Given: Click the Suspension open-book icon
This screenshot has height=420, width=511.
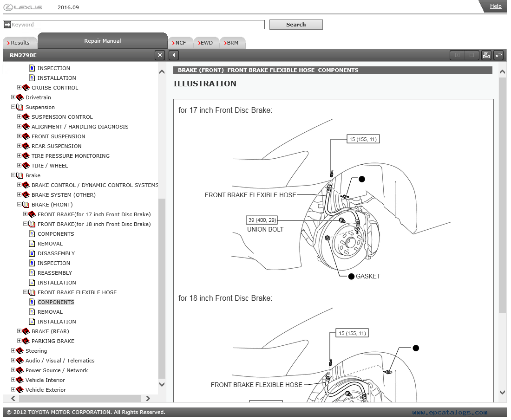Looking at the screenshot, I should [x=20, y=107].
